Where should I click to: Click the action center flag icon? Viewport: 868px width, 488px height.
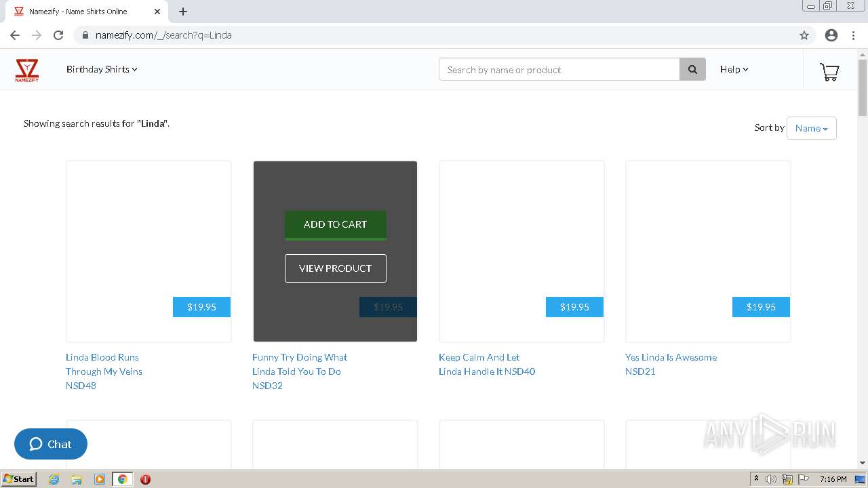tap(804, 479)
